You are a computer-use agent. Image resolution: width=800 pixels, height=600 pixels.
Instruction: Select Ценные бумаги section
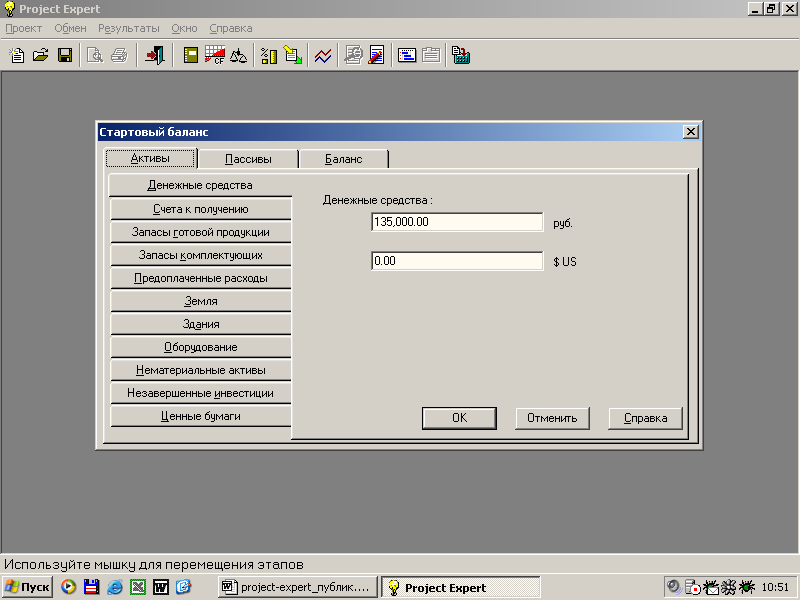pos(201,416)
